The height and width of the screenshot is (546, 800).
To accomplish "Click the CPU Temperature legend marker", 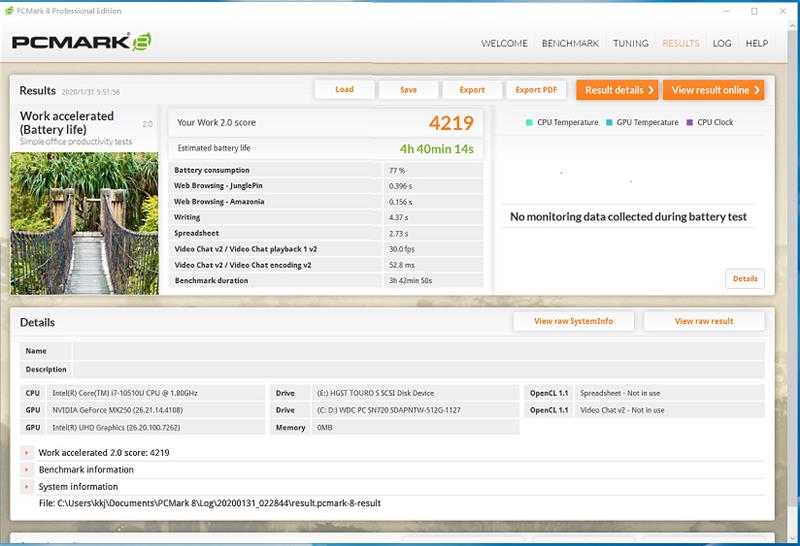I will click(x=529, y=122).
